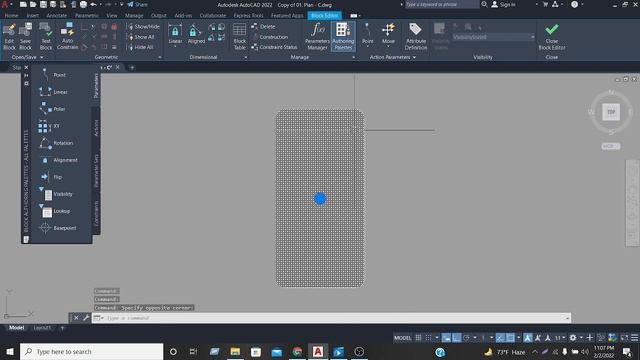Image resolution: width=640 pixels, height=360 pixels.
Task: Toggle snap mode in status bar
Action: (x=428, y=338)
